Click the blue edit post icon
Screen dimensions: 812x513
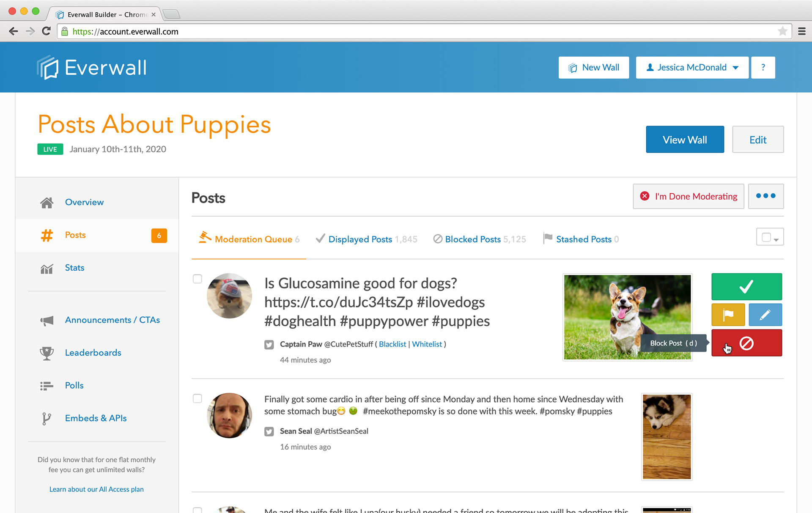(x=765, y=314)
